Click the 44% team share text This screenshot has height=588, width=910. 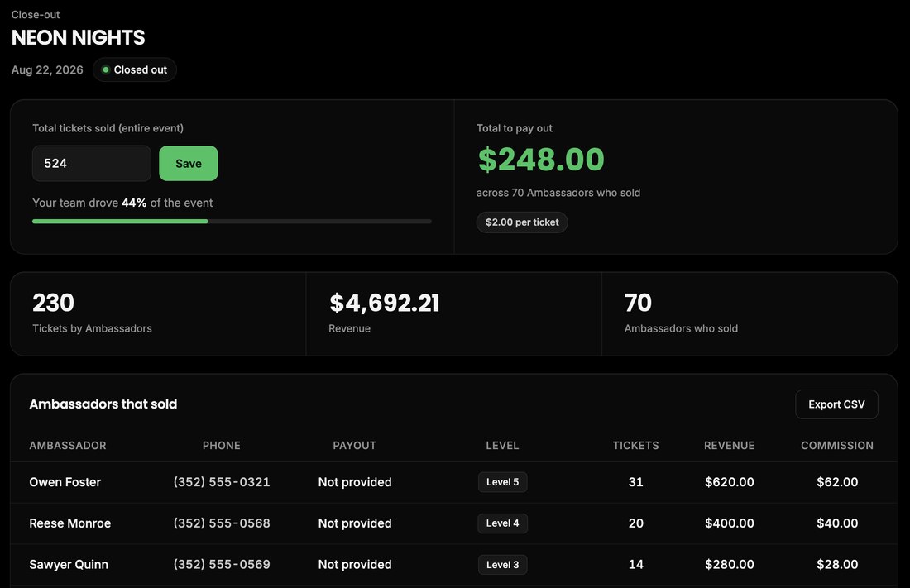point(134,203)
